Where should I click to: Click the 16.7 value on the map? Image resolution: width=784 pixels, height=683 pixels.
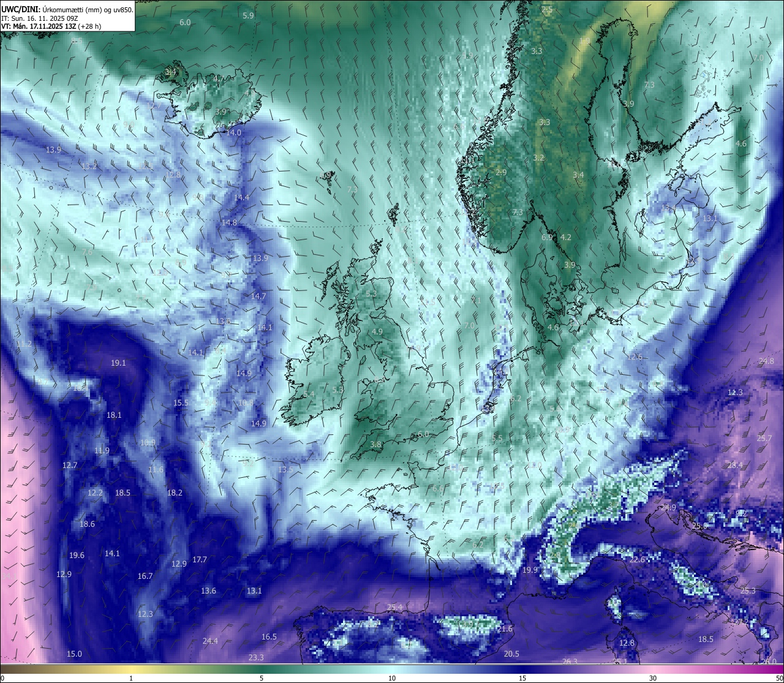145,576
